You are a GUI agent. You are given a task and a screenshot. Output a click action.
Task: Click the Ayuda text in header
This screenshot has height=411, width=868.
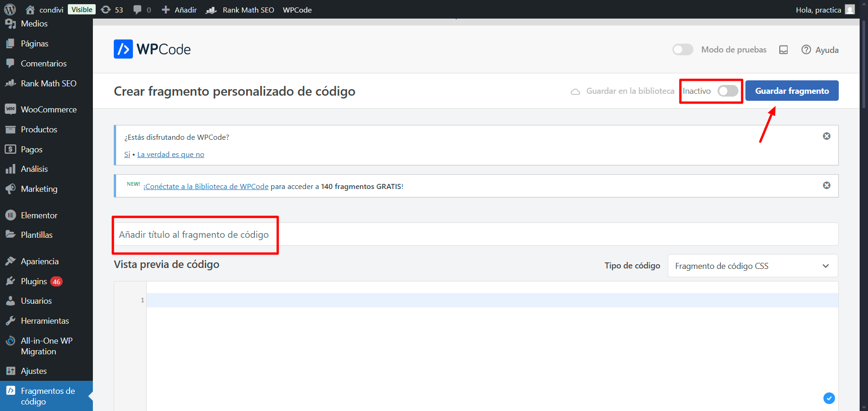[827, 50]
